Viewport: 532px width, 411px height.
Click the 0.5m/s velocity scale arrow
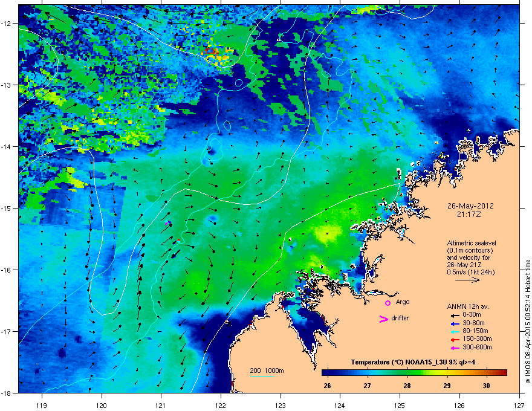coord(467,280)
